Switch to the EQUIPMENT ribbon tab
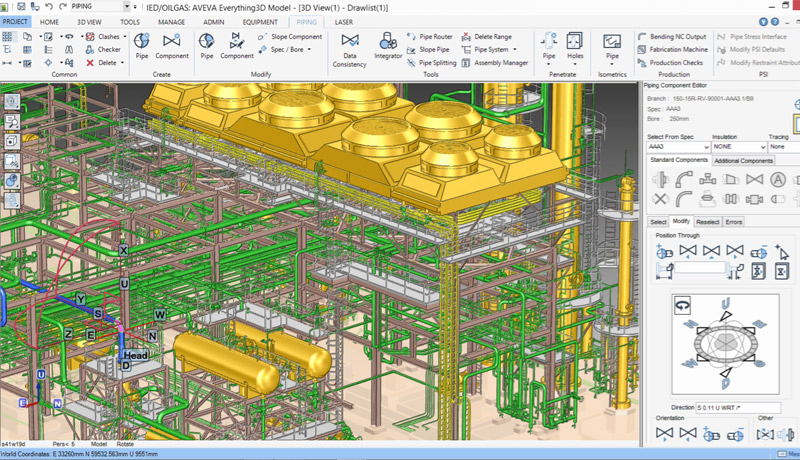 point(260,21)
